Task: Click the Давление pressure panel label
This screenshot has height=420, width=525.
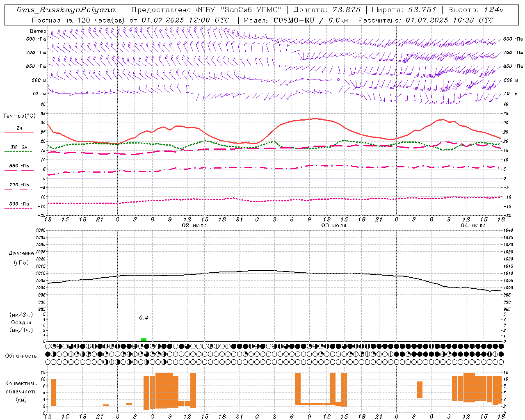Action: click(x=21, y=253)
